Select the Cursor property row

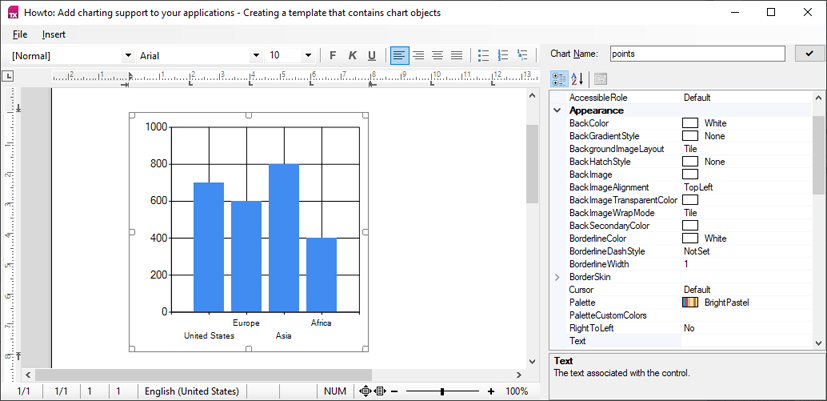[x=689, y=290]
